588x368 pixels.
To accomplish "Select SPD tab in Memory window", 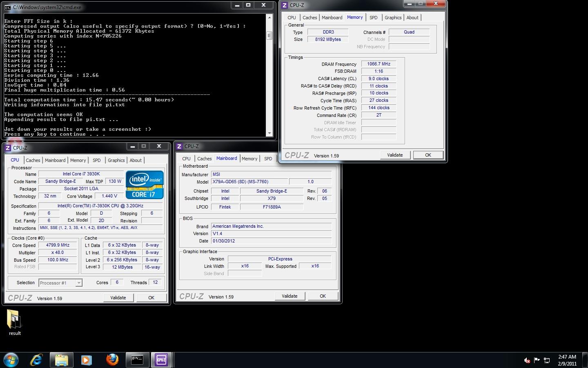I will click(x=373, y=18).
